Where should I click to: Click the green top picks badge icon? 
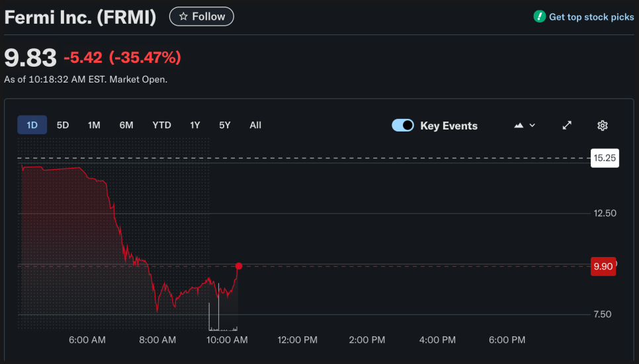540,17
